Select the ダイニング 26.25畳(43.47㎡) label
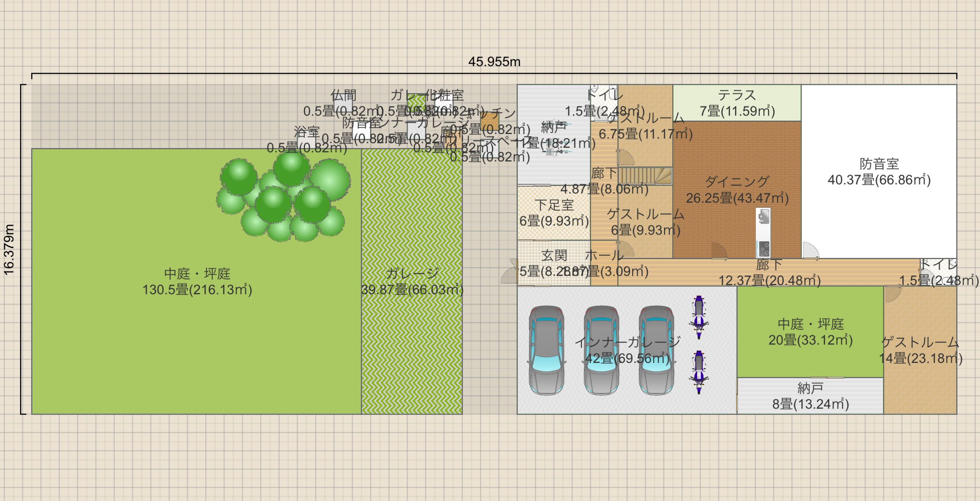Viewport: 980px width, 501px height. [x=737, y=190]
